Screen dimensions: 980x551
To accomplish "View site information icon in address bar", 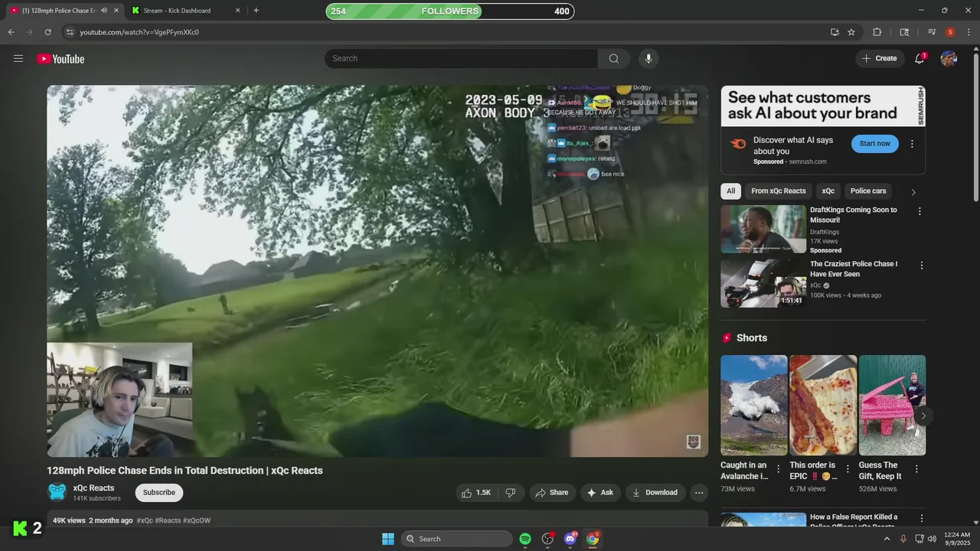I will (x=70, y=32).
